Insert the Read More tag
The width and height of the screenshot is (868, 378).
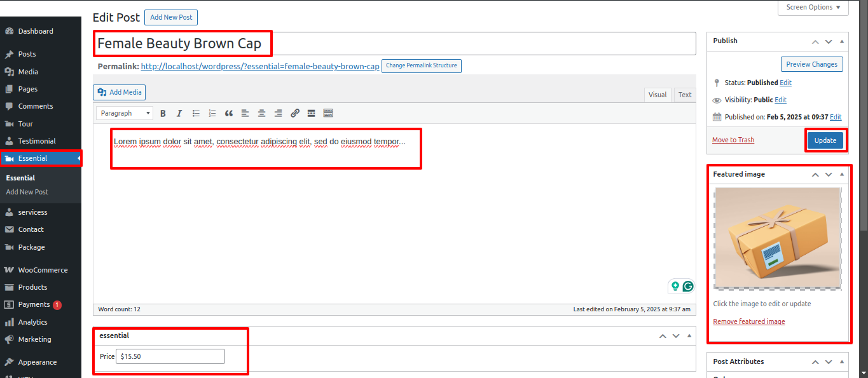(312, 113)
